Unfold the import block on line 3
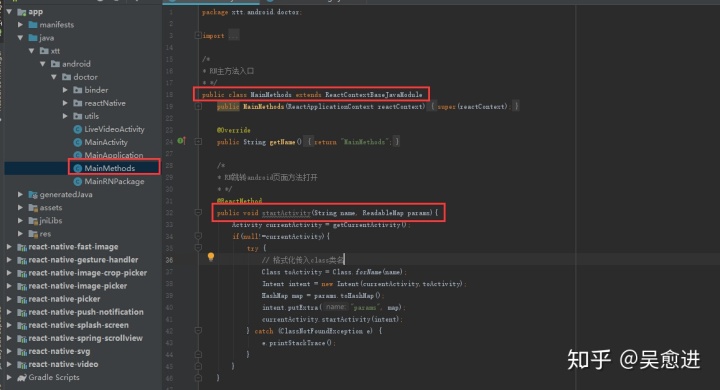 click(198, 35)
